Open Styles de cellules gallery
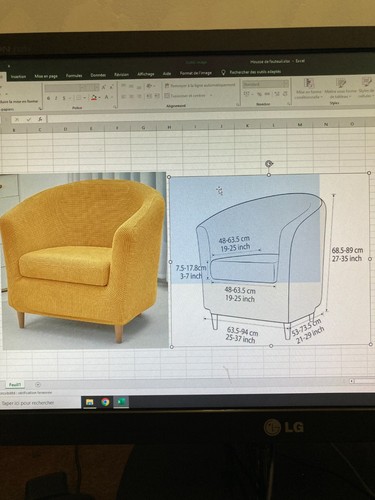Screen dimensions: 375x500 click(x=366, y=88)
